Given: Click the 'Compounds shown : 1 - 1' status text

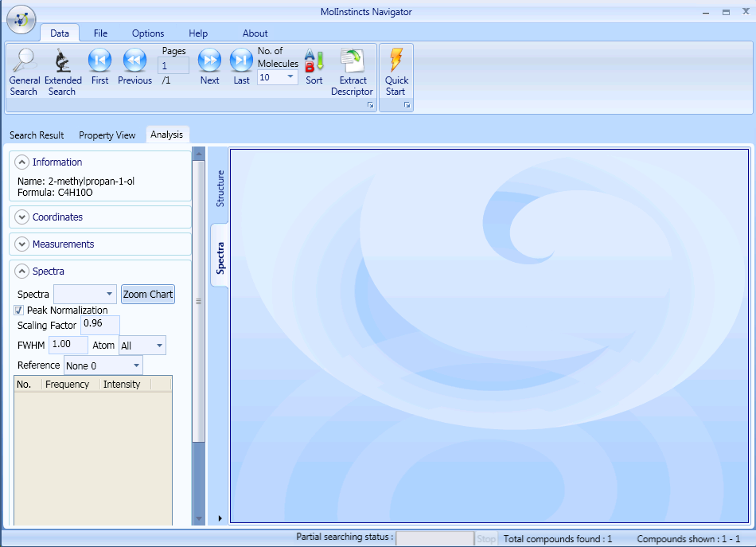Looking at the screenshot, I should point(688,539).
